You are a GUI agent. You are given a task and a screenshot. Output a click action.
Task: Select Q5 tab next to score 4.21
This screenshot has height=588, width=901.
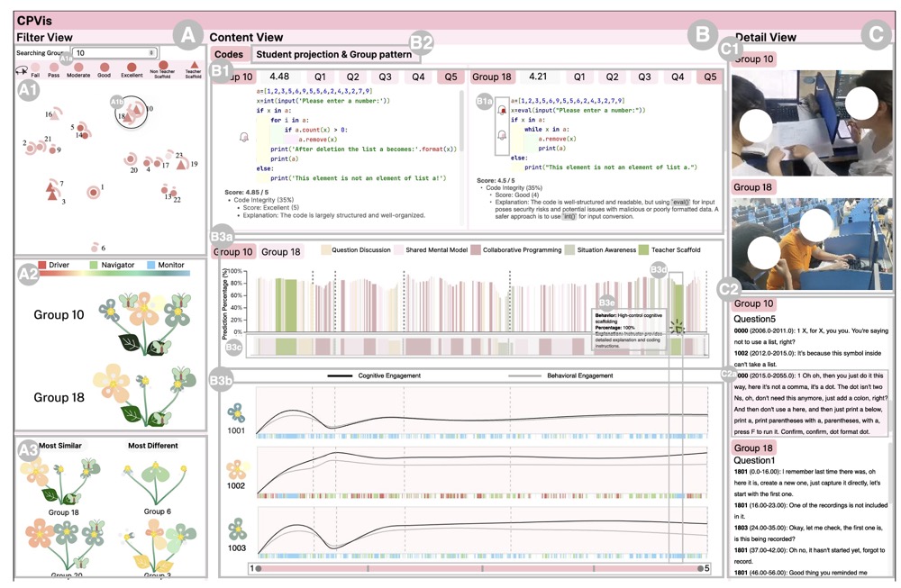tap(710, 77)
